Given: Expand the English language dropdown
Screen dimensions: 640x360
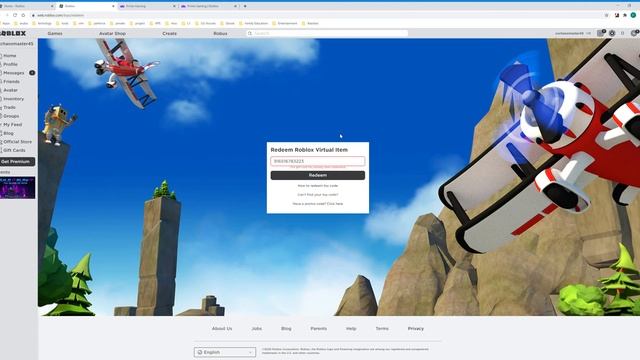Looking at the screenshot, I should point(225,352).
